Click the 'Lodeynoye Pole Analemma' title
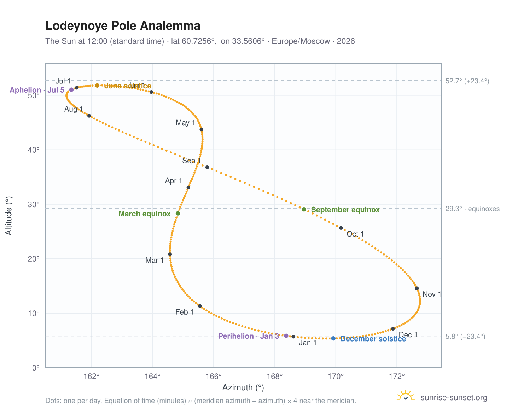Viewport: 512px width, 420px height. pos(123,26)
